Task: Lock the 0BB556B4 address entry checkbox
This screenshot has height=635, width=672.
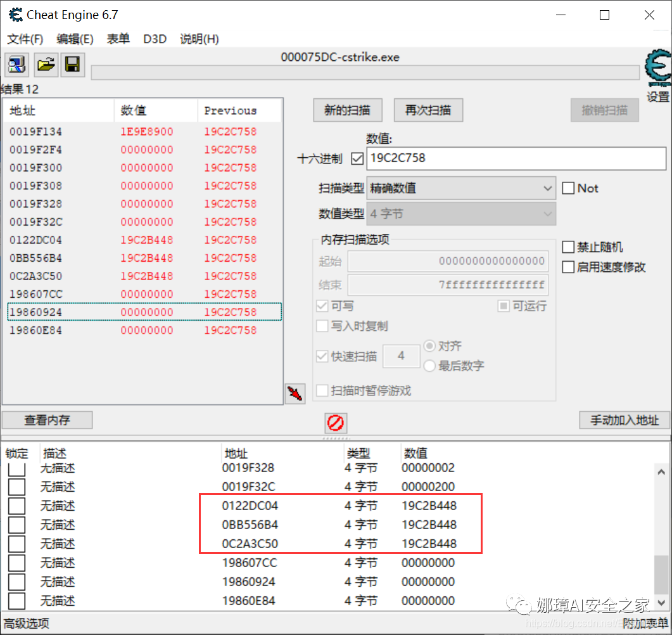Action: pos(16,525)
